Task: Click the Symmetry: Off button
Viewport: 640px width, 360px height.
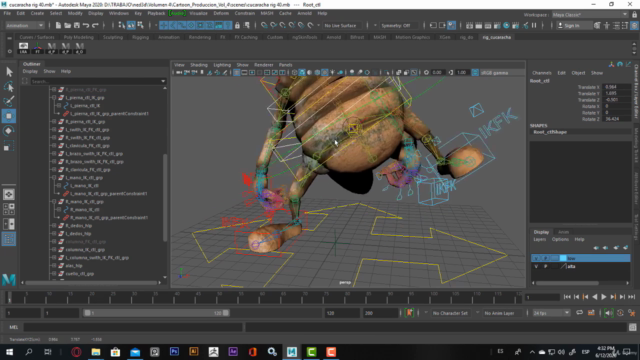Action: pyautogui.click(x=396, y=25)
